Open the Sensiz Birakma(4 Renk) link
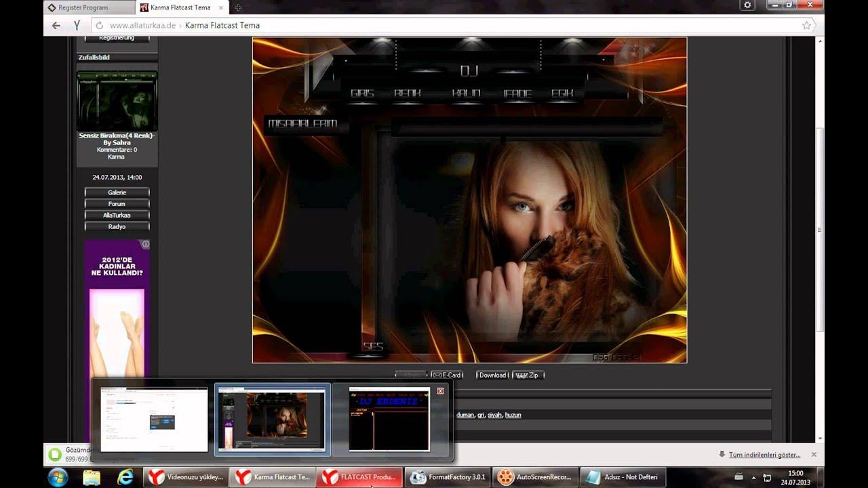Viewport: 868px width, 488px height. tap(117, 139)
